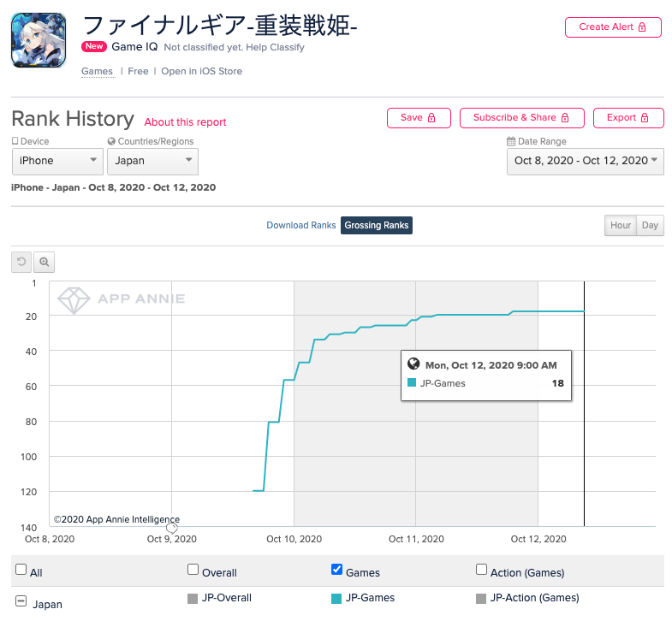Open the Japan countries dropdown
Image resolution: width=672 pixels, height=621 pixels.
click(152, 161)
